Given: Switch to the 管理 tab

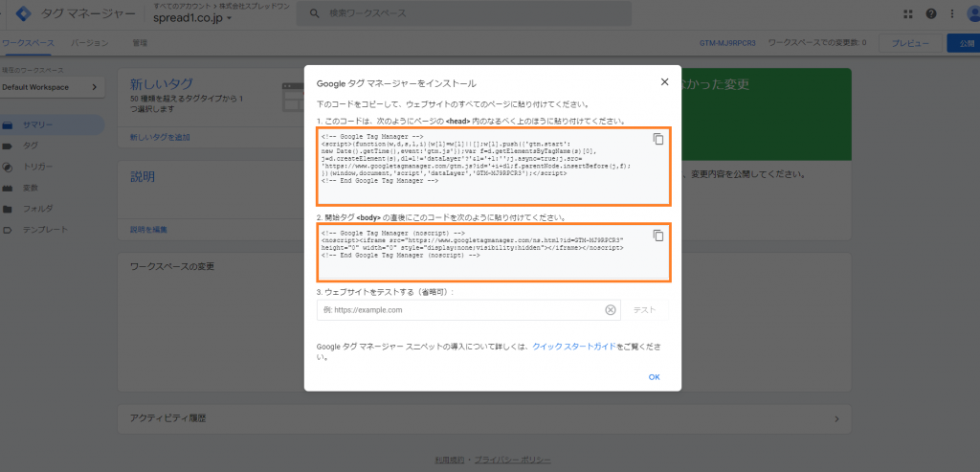Looking at the screenshot, I should pyautogui.click(x=140, y=43).
